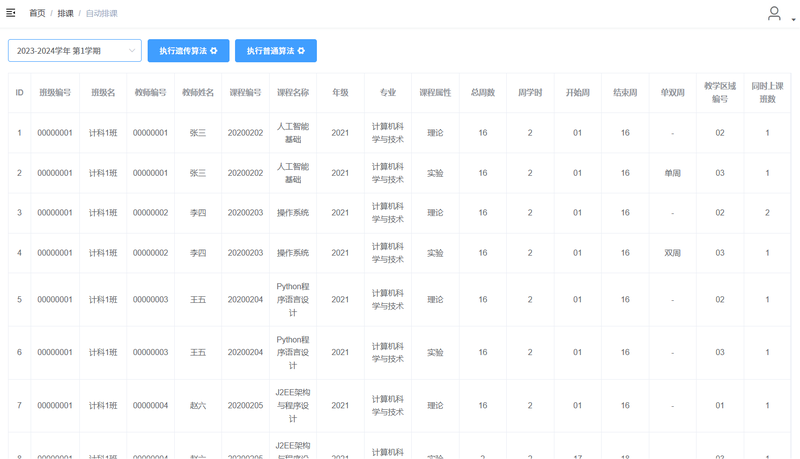Viewport: 800px width, 459px height.
Task: Click course number 20200205 in row 7
Action: pos(245,405)
